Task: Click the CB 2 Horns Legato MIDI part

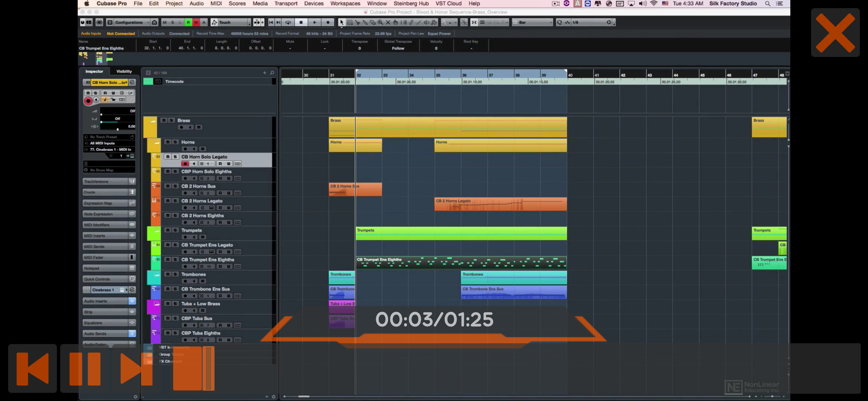Action: [500, 204]
